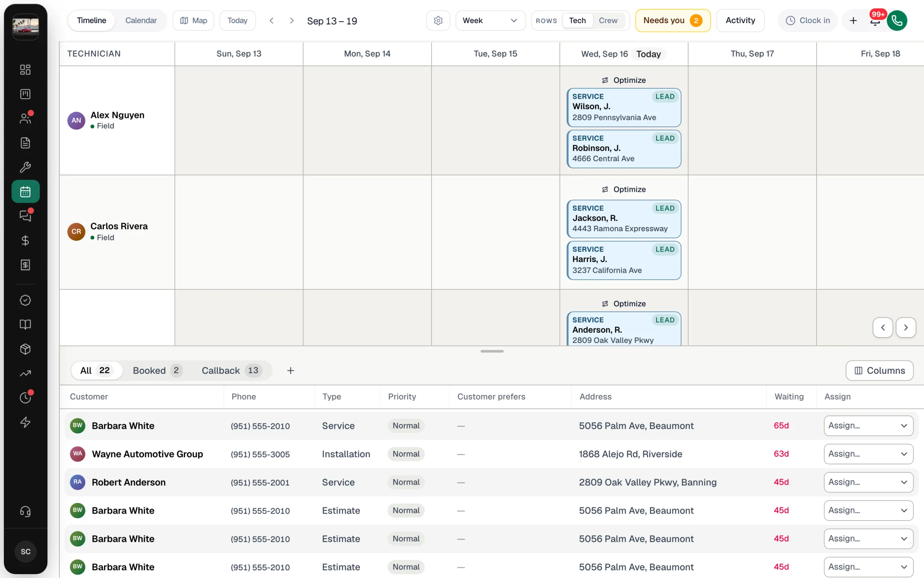Switch to Timeline view

[92, 20]
